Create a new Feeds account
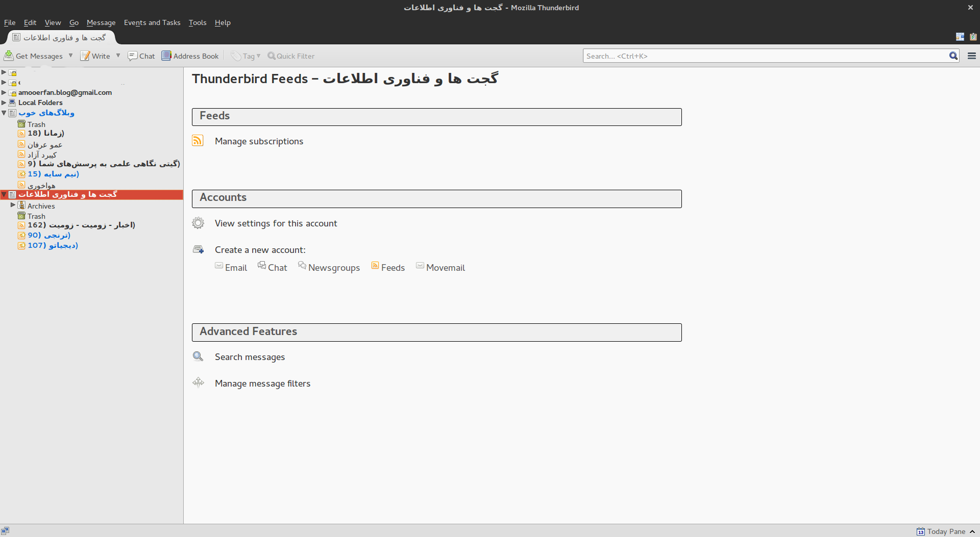This screenshot has height=537, width=980. tap(388, 267)
